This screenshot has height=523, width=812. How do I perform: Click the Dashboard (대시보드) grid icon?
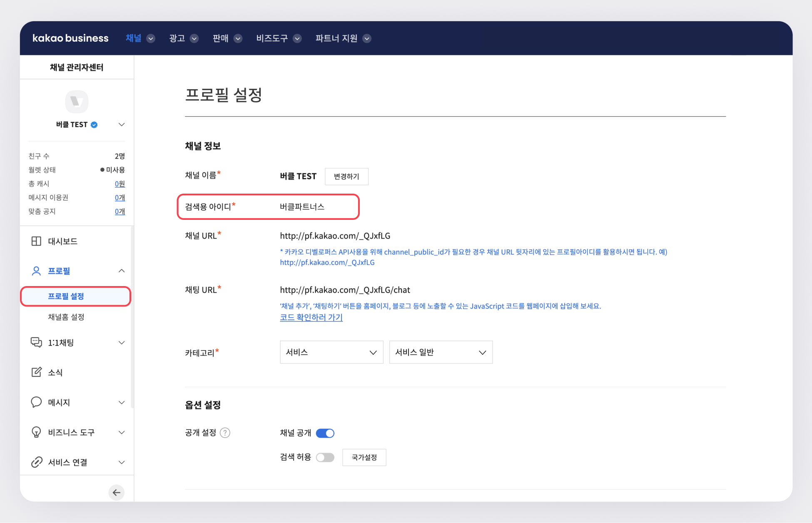36,241
